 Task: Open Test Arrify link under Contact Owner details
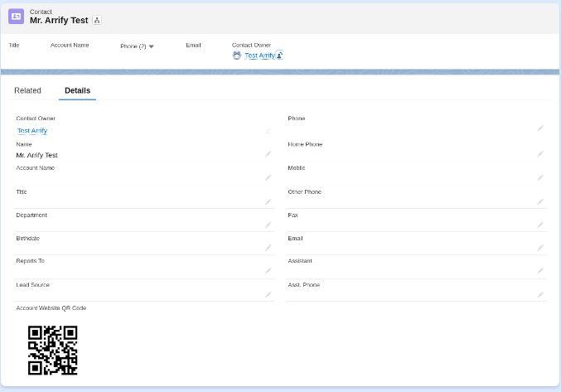(32, 131)
